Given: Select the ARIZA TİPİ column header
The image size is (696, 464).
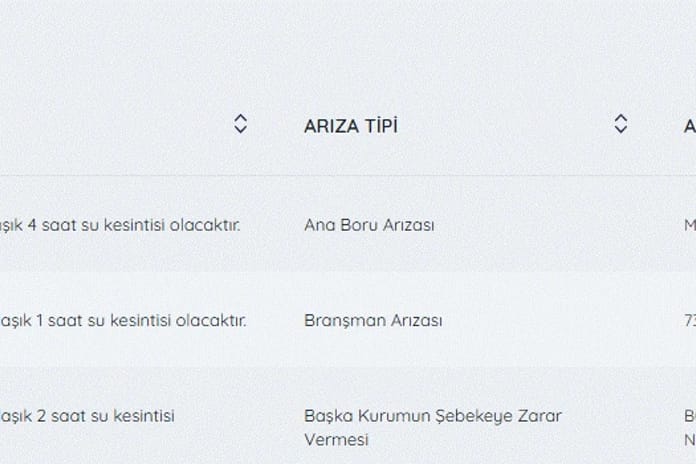Looking at the screenshot, I should (351, 127).
